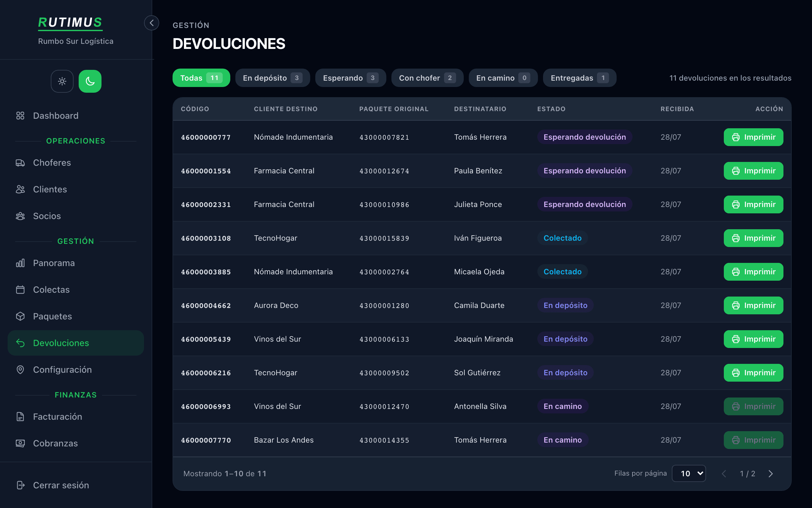Print label for return 46000001554
The height and width of the screenshot is (508, 812).
(x=753, y=171)
